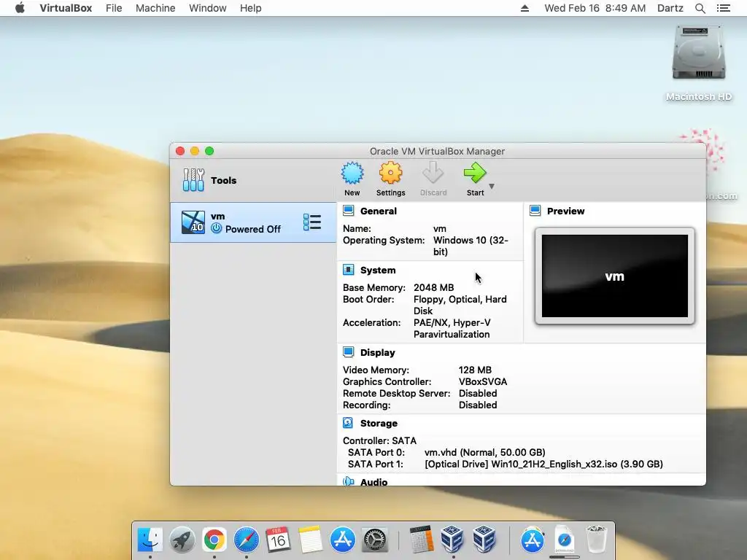Minimize VirtualBox Manager with yellow button
Screen dimensions: 747x560
(195, 151)
